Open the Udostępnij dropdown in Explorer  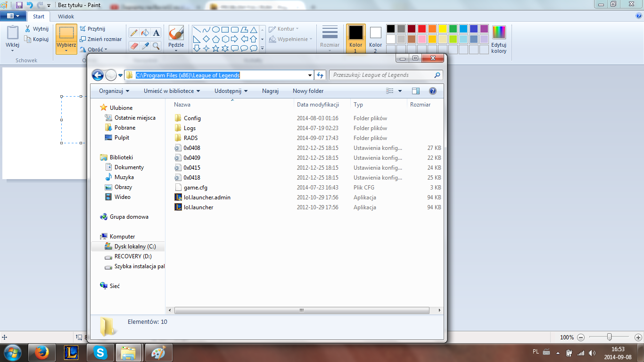pyautogui.click(x=231, y=91)
